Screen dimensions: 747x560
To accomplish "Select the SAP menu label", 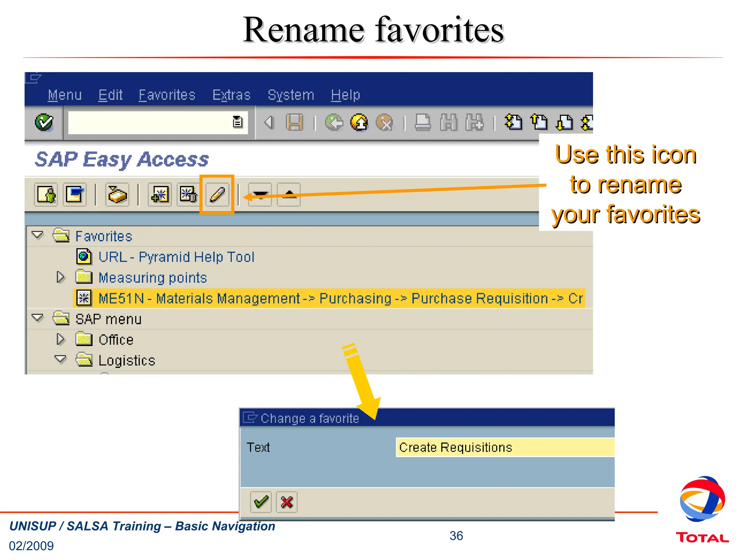I will [108, 319].
